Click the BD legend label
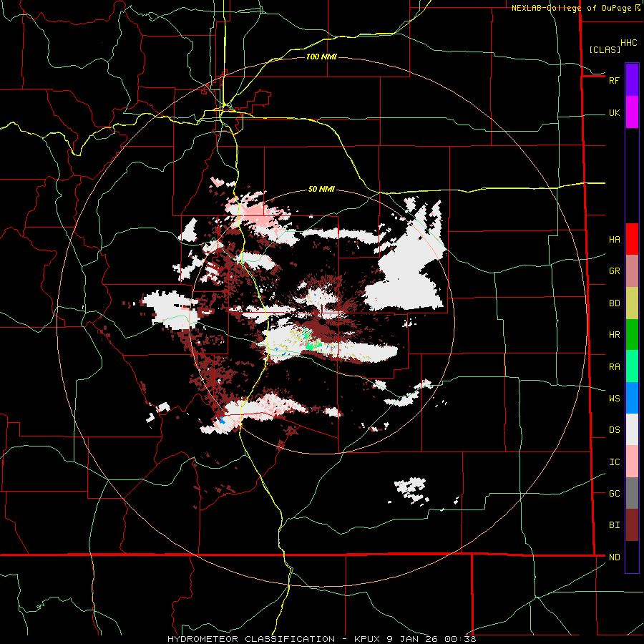Screen dimensions: 644x644 [614, 303]
